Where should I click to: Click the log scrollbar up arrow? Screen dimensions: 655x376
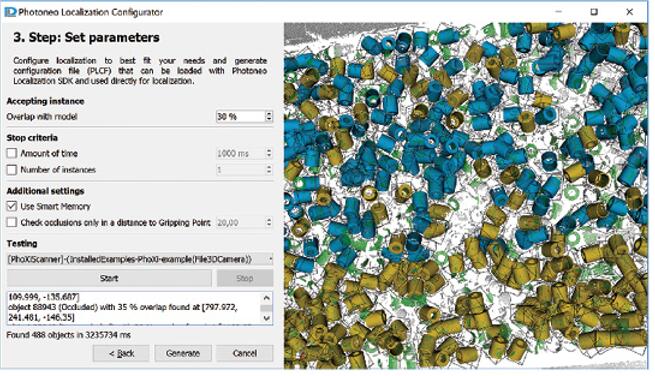click(x=267, y=298)
